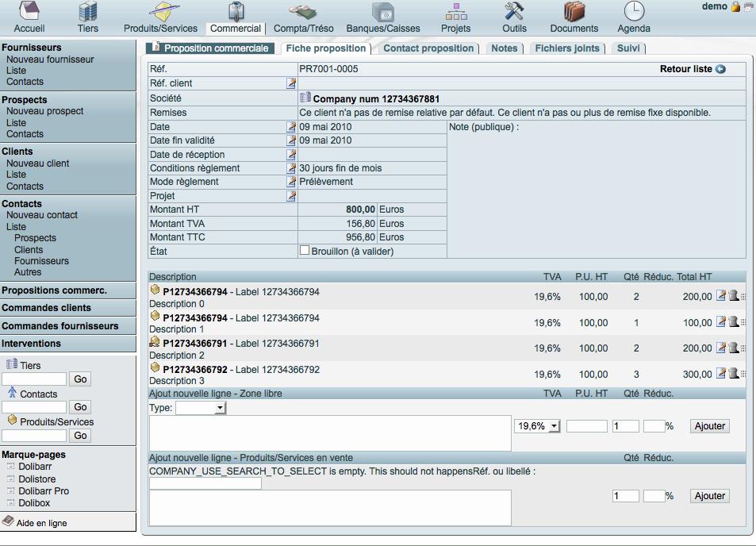Viewport: 756px width, 546px height.
Task: Focus the P.U. HT price field
Action: 586,426
